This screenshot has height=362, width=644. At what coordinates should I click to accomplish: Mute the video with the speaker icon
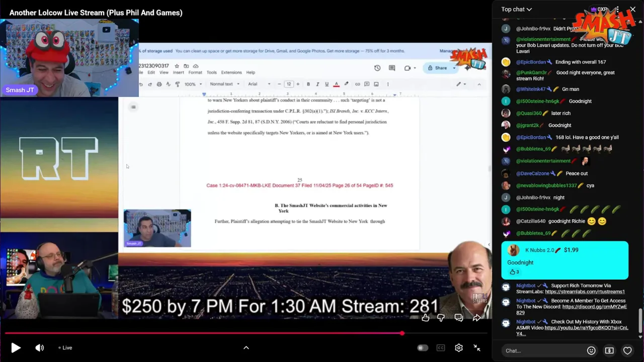click(x=39, y=347)
